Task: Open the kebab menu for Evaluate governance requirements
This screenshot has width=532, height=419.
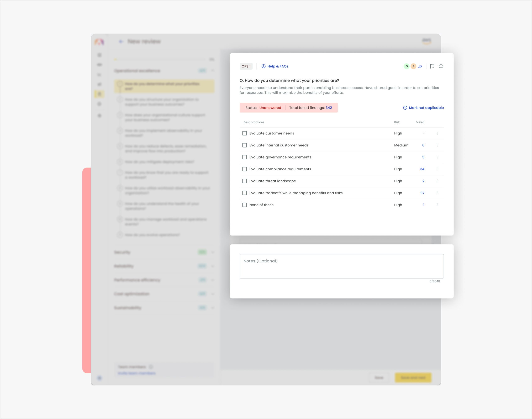Action: (x=437, y=157)
